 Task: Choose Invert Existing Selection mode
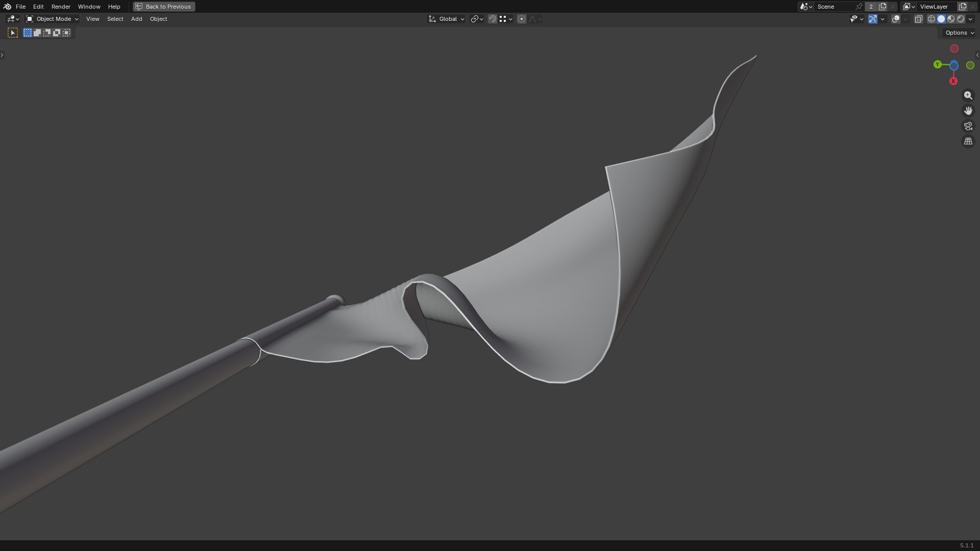[57, 33]
